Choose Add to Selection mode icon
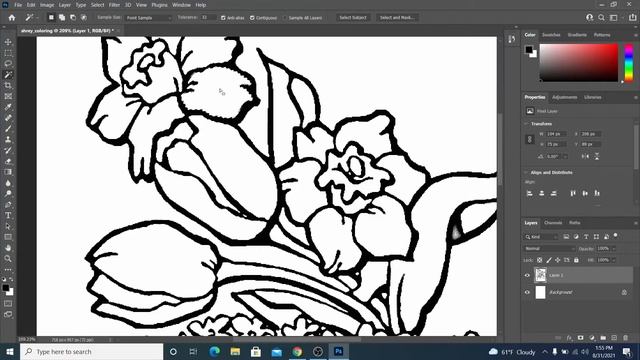The height and width of the screenshot is (360, 640). [62, 18]
